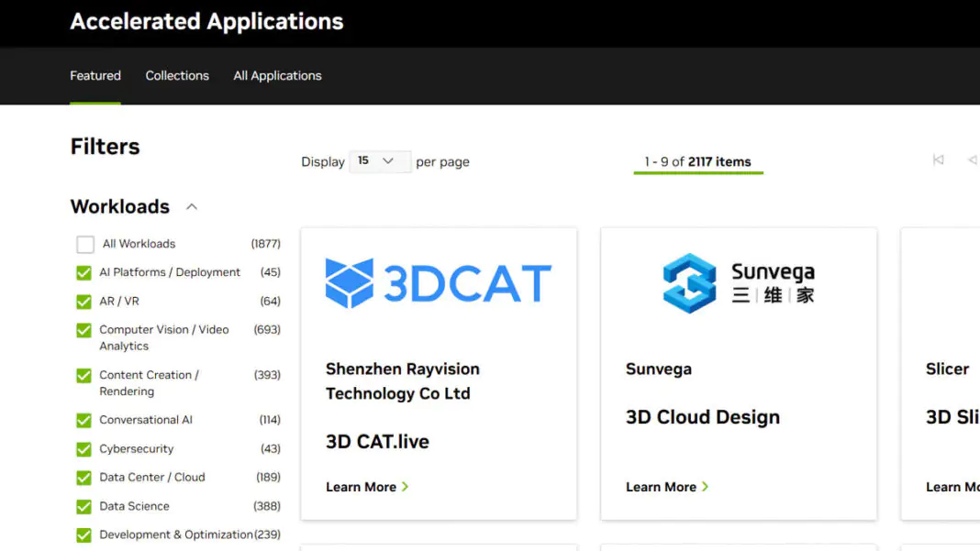Switch to the Collections tab
Image resolution: width=980 pixels, height=551 pixels.
177,76
